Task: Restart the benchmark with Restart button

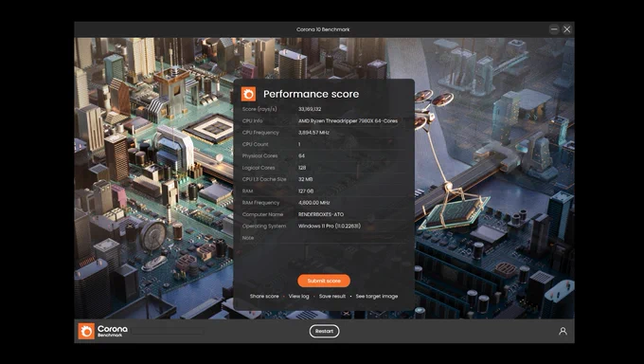Action: tap(324, 331)
